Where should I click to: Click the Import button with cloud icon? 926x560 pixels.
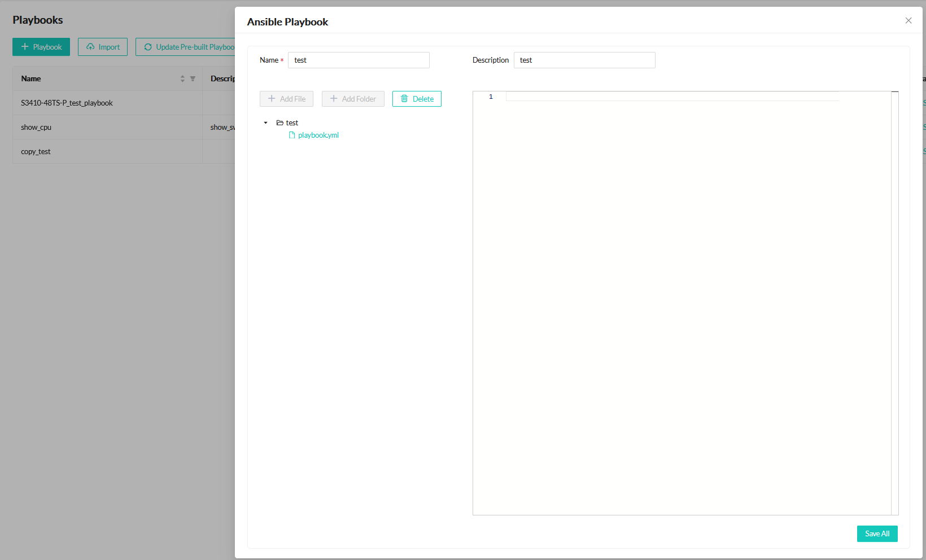[103, 47]
